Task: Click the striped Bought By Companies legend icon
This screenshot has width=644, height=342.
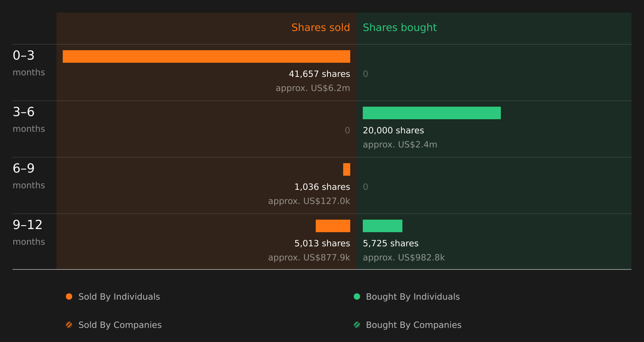Action: (x=357, y=325)
